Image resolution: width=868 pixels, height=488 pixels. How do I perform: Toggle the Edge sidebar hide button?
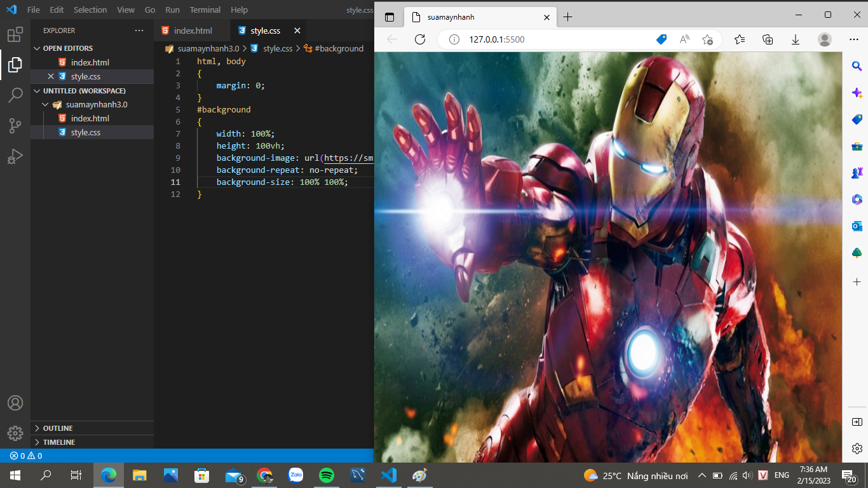click(857, 422)
